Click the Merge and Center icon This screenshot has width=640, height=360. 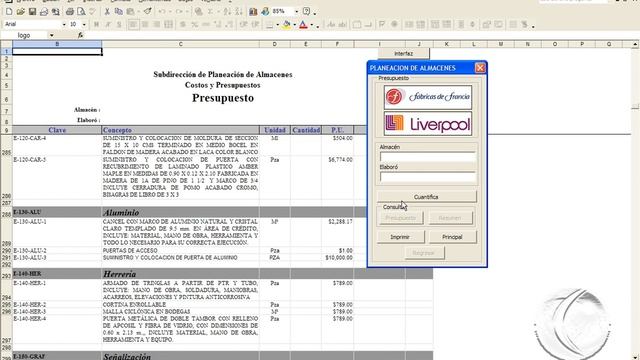click(x=168, y=24)
